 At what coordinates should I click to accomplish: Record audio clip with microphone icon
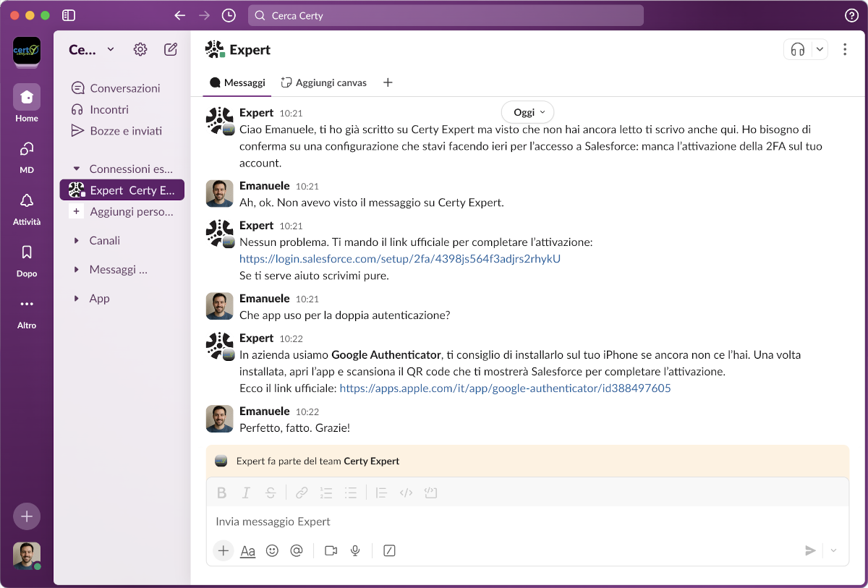[x=355, y=550]
